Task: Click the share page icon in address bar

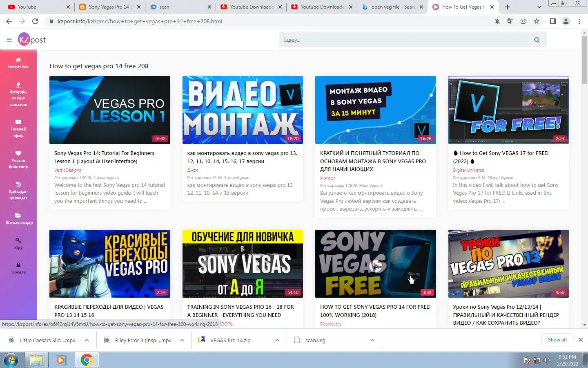Action: 523,21
